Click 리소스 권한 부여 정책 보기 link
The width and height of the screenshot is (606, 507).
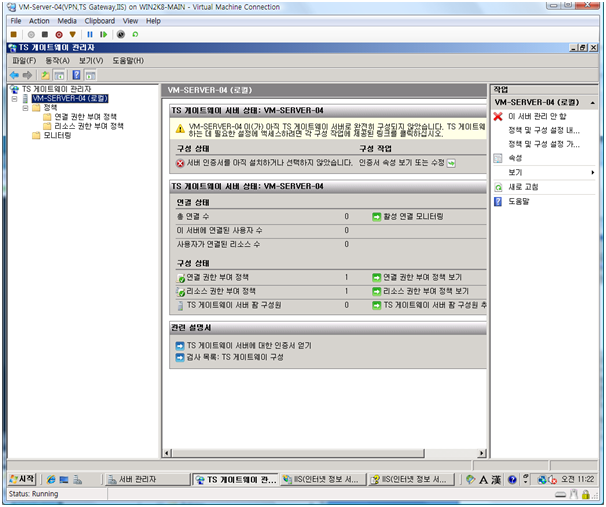pos(426,291)
